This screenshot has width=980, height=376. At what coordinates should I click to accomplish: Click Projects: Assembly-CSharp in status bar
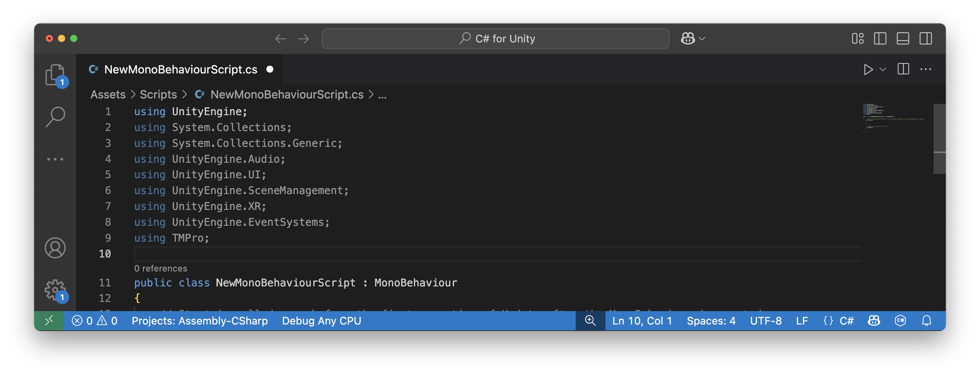click(x=200, y=321)
